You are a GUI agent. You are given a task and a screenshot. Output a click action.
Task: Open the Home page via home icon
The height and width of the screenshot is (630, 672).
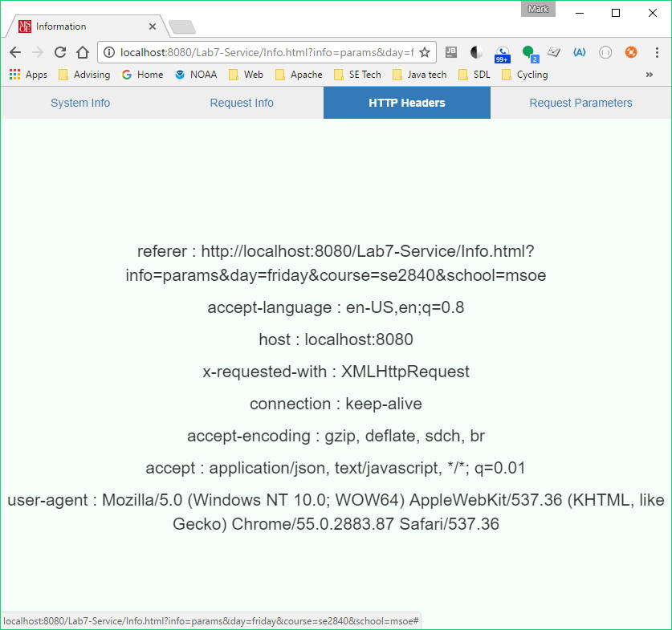[83, 52]
